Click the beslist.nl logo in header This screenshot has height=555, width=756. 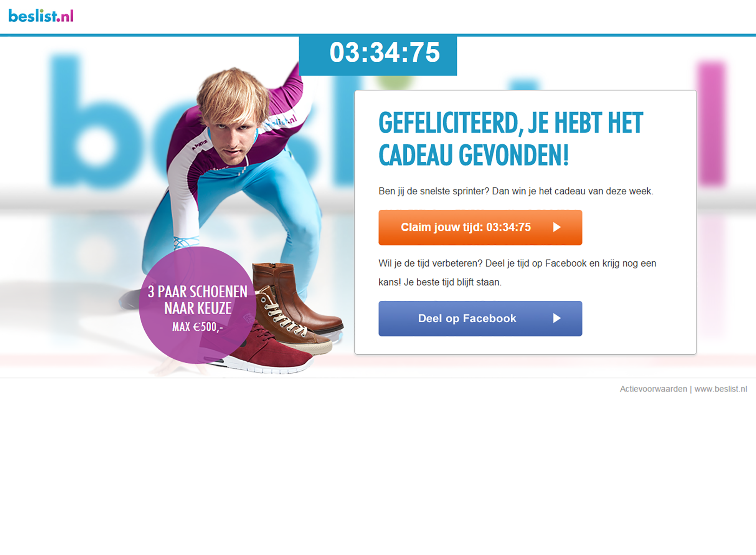pyautogui.click(x=41, y=16)
